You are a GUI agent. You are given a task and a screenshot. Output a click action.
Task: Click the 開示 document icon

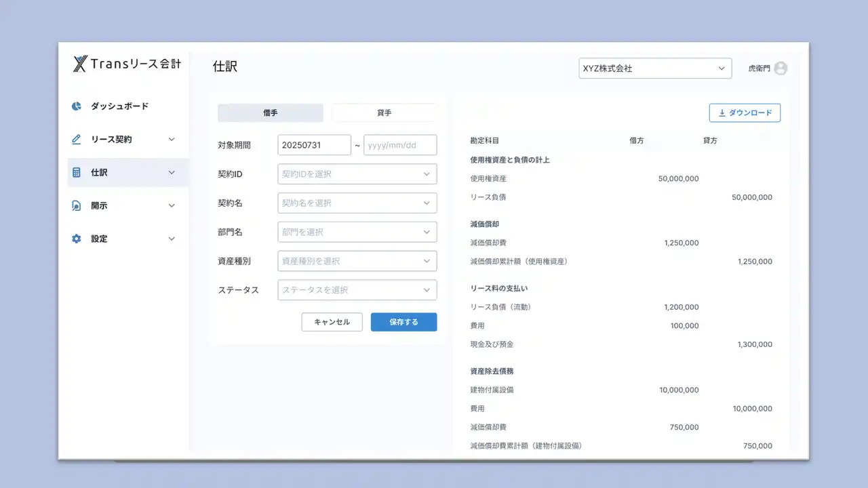77,206
